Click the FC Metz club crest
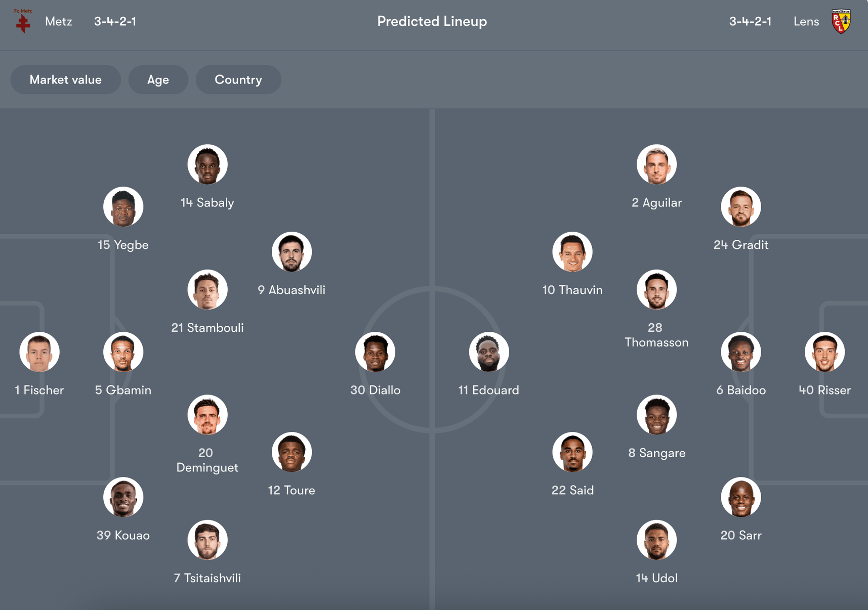 point(23,21)
